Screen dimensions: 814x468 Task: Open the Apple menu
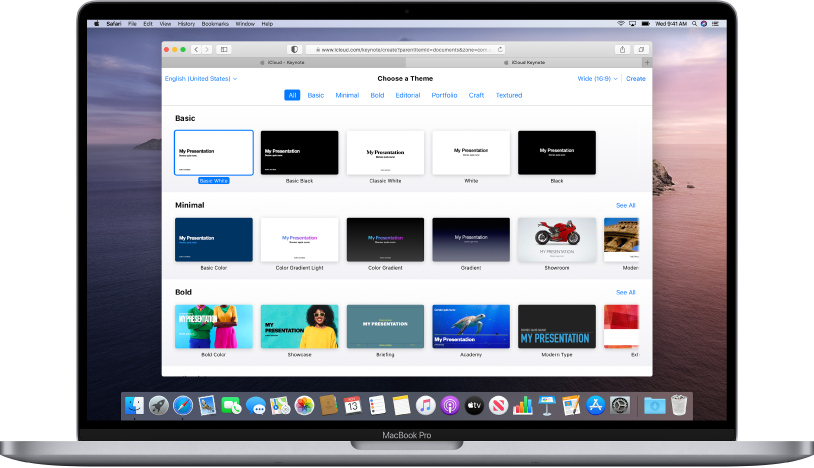pos(97,23)
